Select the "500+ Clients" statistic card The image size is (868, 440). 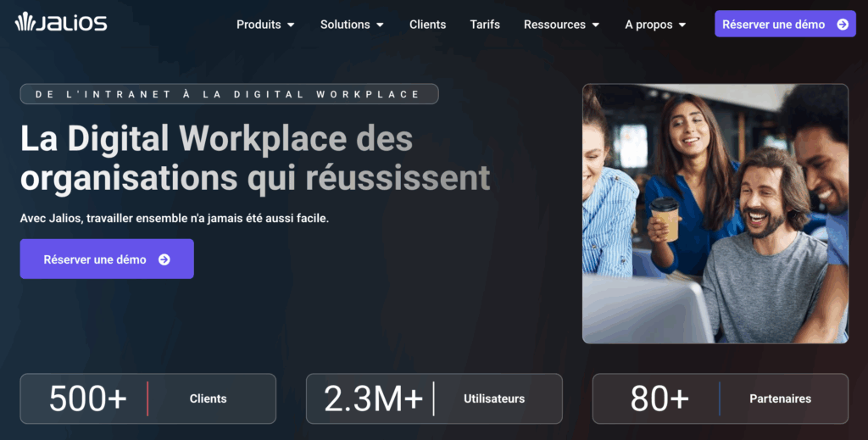[x=147, y=398]
